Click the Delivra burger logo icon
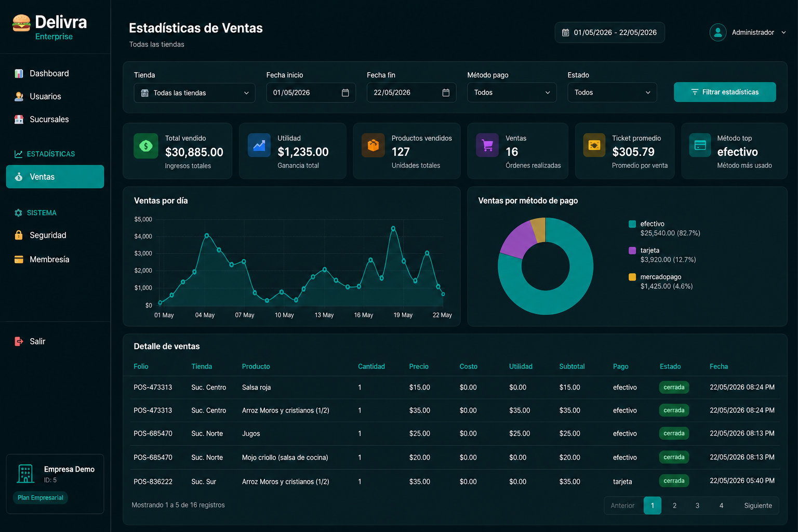Image resolution: width=798 pixels, height=532 pixels. 21,23
